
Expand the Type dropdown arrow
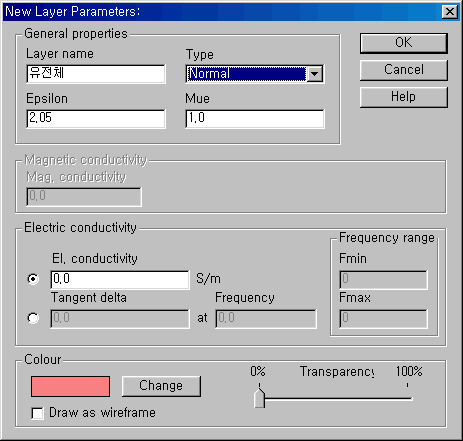tap(314, 74)
